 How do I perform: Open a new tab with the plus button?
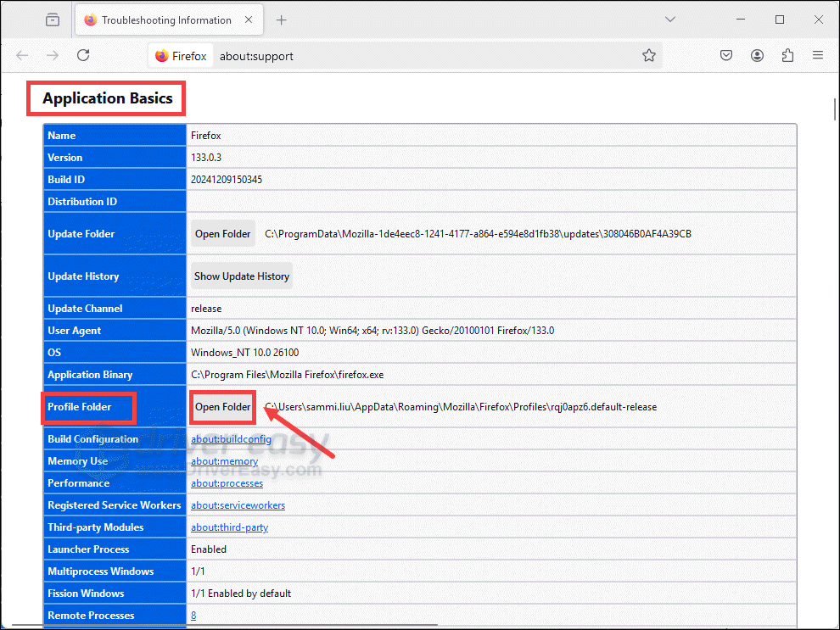coord(281,20)
